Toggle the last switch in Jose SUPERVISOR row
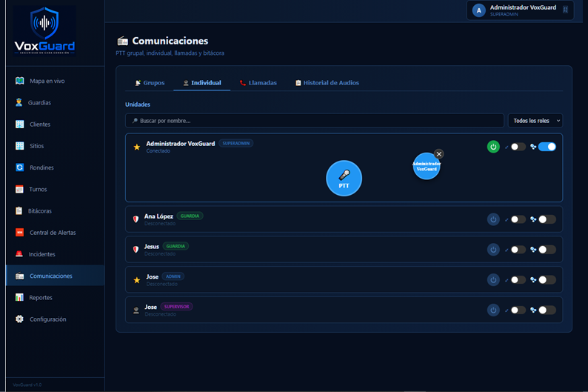Viewport: 588px width, 392px height. tap(547, 310)
